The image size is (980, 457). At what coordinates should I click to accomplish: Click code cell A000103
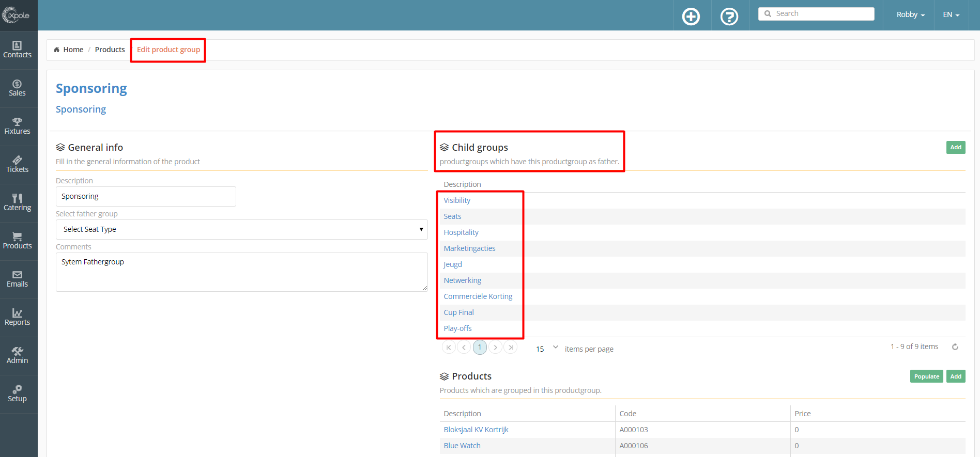634,430
